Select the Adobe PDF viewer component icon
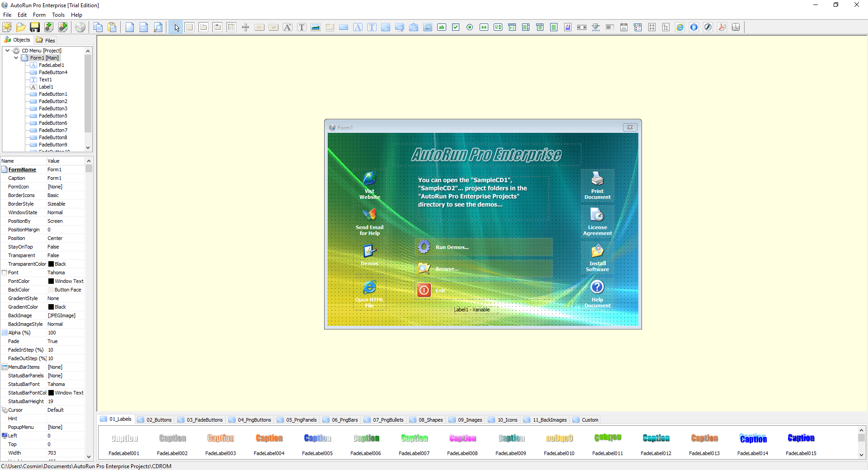 pos(722,27)
